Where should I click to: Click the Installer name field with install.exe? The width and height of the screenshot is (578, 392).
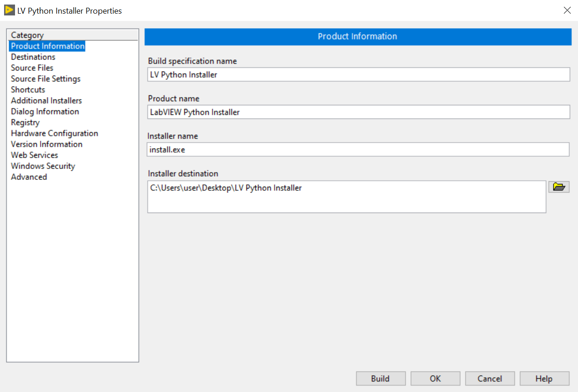point(358,149)
